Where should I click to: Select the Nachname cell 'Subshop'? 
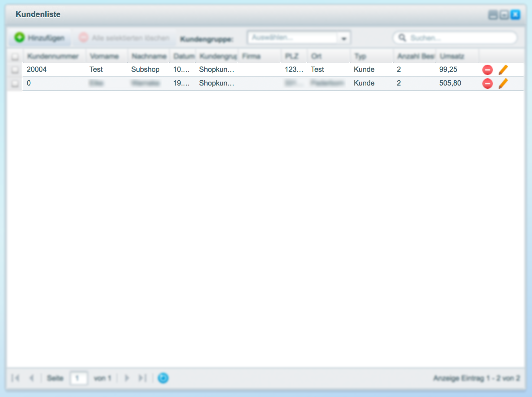coord(145,69)
